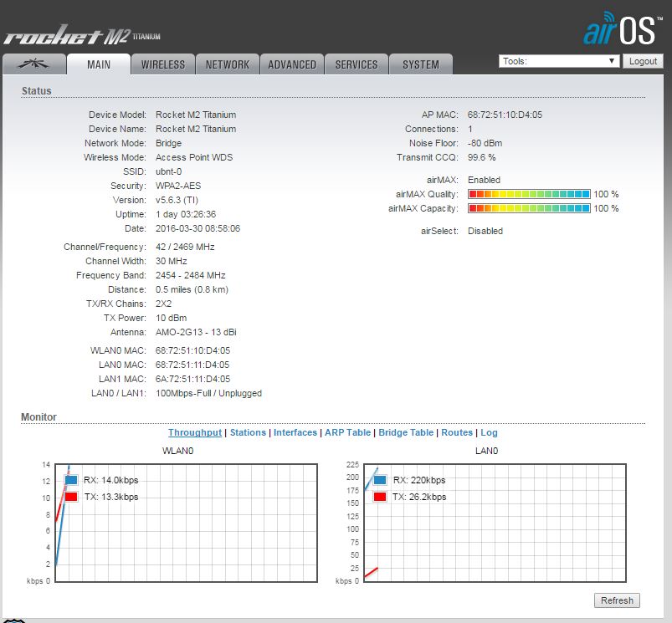The height and width of the screenshot is (623, 672).
Task: Open the ARP Table link
Action: [347, 432]
